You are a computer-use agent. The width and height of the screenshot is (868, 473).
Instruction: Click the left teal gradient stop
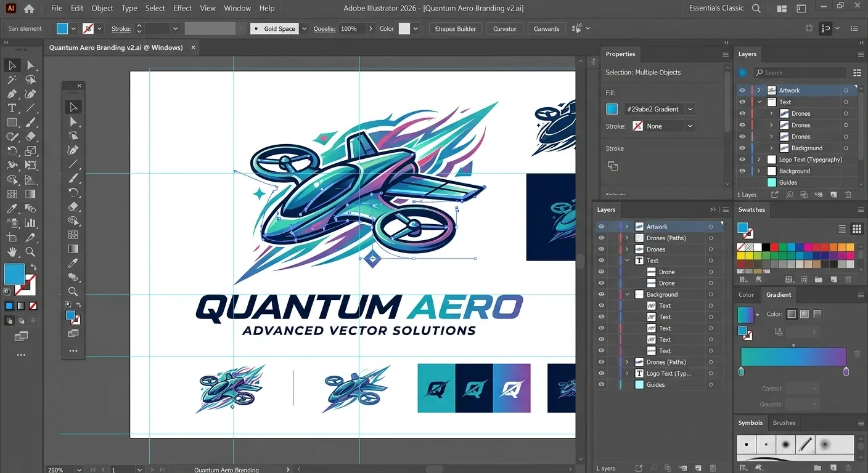pyautogui.click(x=741, y=371)
